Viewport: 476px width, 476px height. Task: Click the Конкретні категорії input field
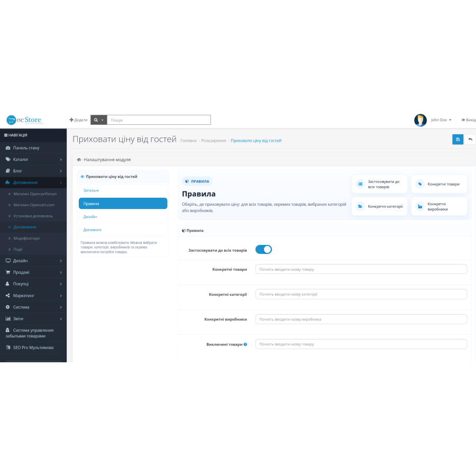pyautogui.click(x=361, y=294)
